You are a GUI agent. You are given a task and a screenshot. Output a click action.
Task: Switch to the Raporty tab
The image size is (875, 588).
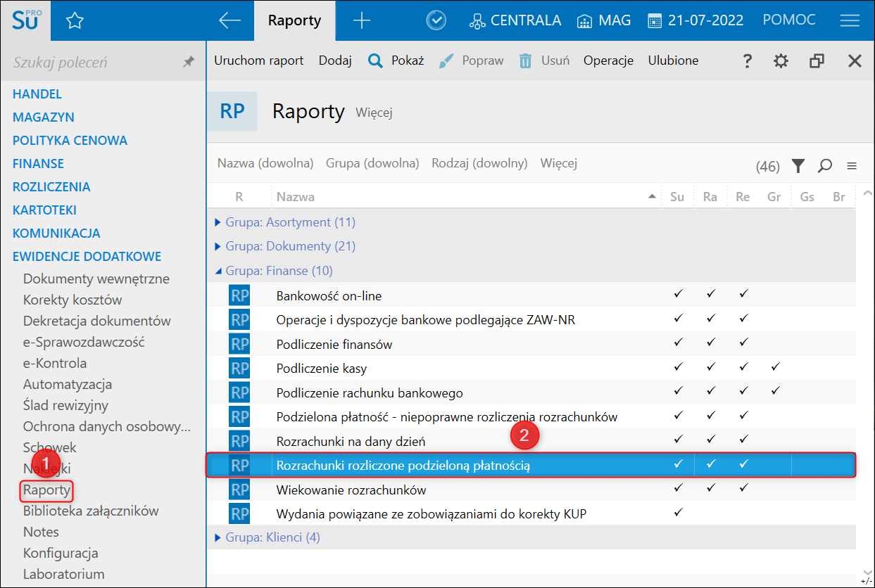294,20
